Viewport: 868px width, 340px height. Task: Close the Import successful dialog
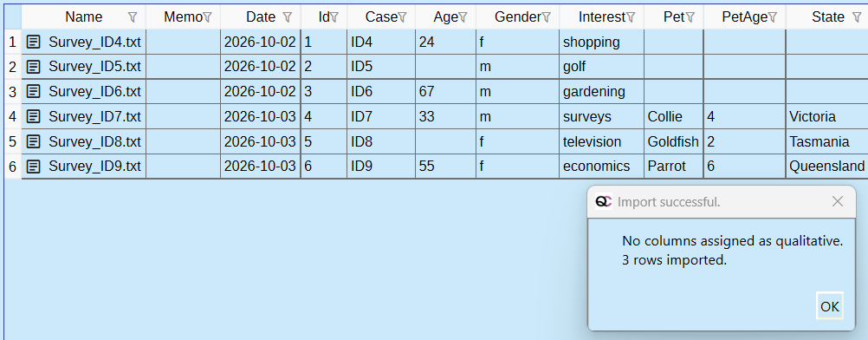838,202
